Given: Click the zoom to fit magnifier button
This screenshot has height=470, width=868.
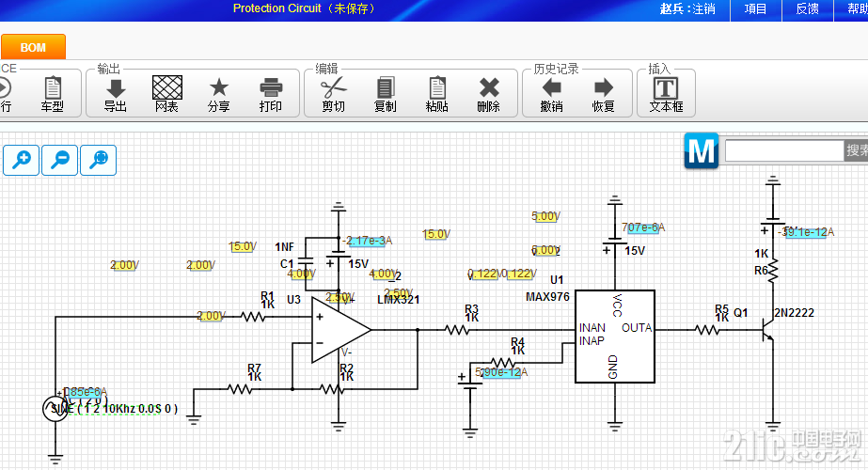Looking at the screenshot, I should click(99, 160).
